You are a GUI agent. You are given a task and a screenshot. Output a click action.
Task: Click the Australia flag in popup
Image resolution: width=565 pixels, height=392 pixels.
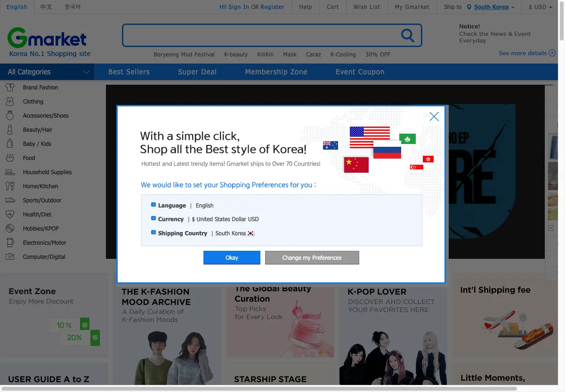pyautogui.click(x=331, y=145)
